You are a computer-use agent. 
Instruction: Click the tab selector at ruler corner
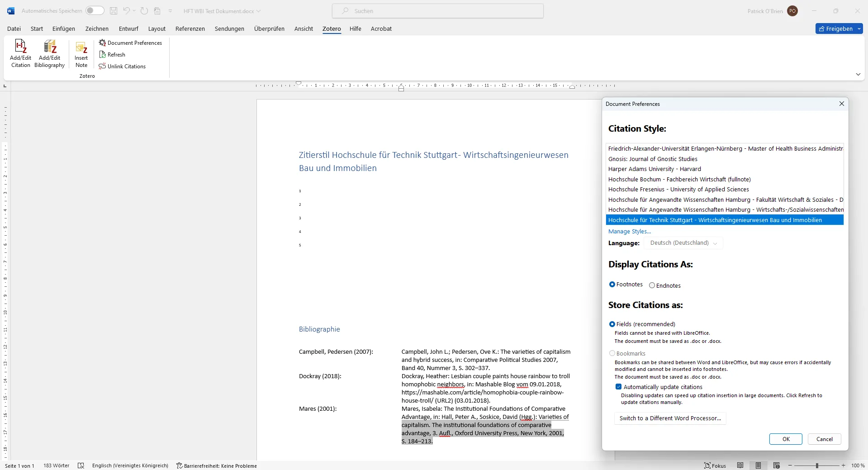click(x=5, y=85)
